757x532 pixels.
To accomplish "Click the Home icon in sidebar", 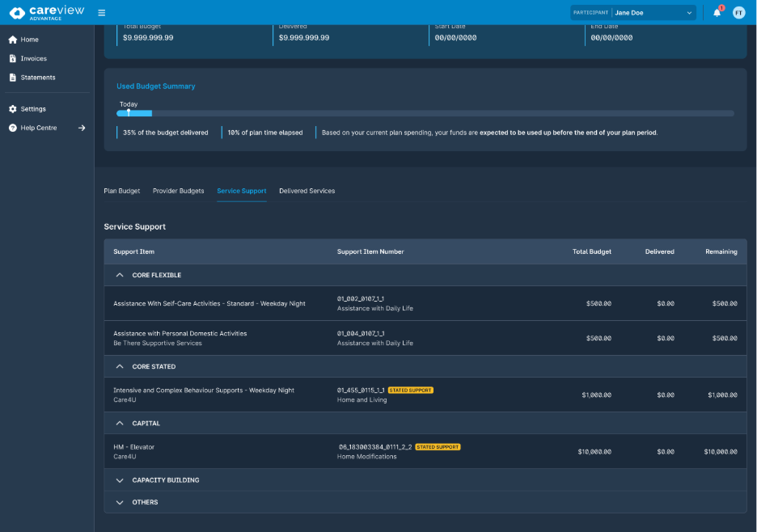I will point(12,40).
